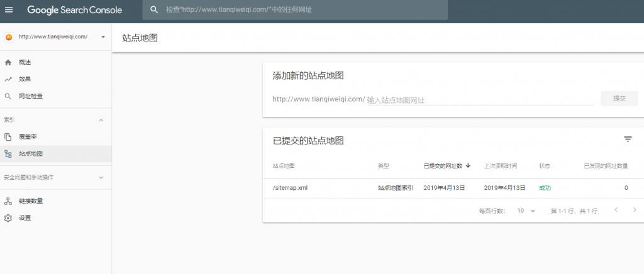Open the filter icon in submitted sitemaps
Viewport: 644px width, 274px height.
click(628, 140)
